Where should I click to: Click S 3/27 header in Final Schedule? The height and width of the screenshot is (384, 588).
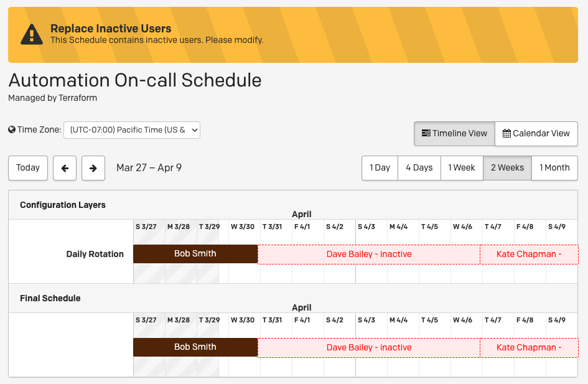coord(146,321)
